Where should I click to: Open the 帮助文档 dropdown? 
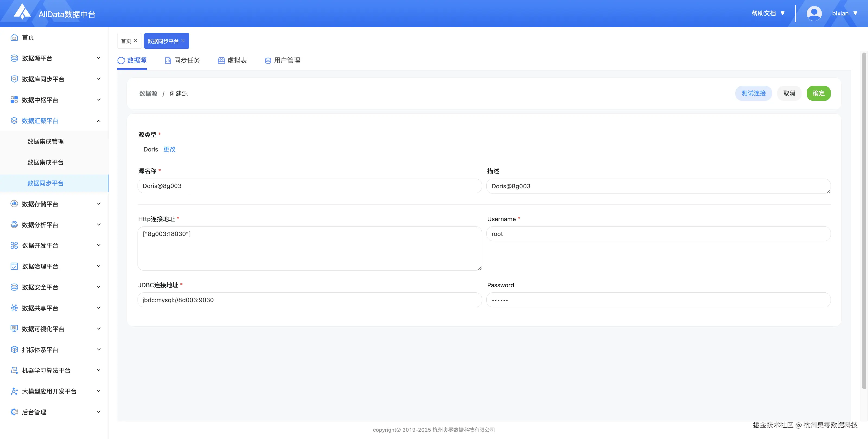(x=768, y=14)
